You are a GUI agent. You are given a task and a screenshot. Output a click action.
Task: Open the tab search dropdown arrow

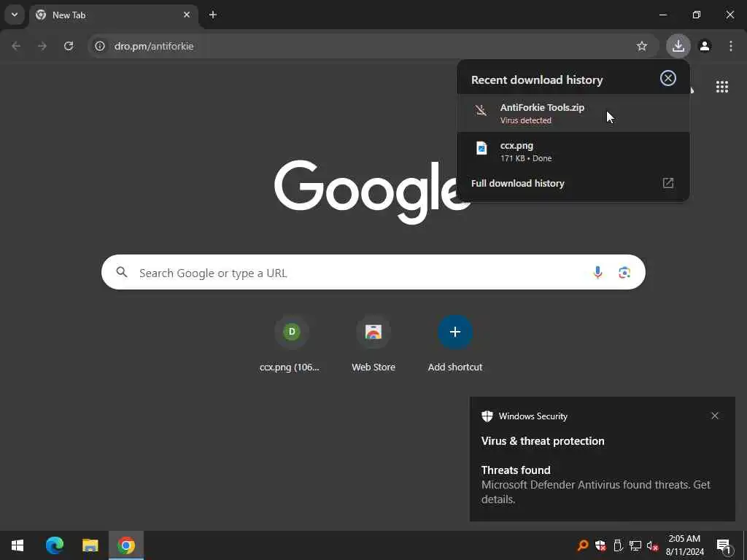pos(15,15)
